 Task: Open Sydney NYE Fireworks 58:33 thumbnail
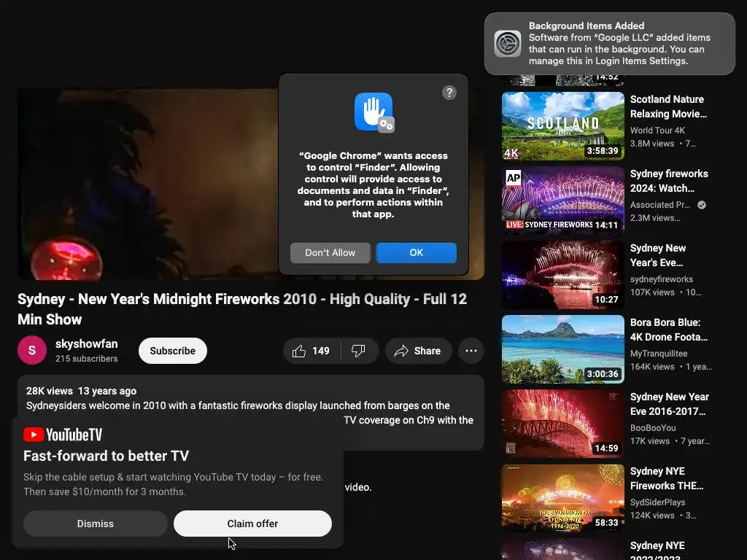562,497
